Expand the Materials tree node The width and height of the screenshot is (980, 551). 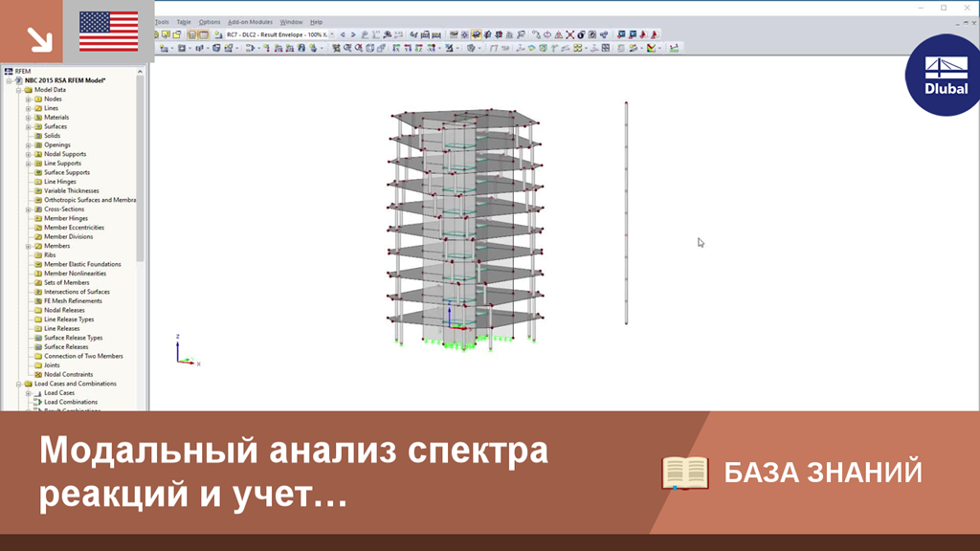pyautogui.click(x=28, y=118)
